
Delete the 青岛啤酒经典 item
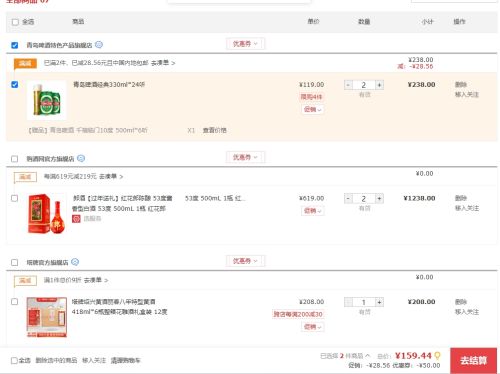[x=461, y=84]
